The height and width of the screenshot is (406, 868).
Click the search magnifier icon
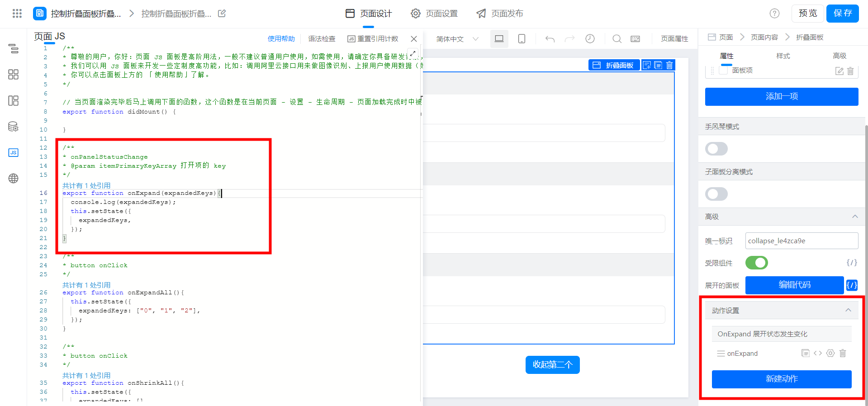617,39
